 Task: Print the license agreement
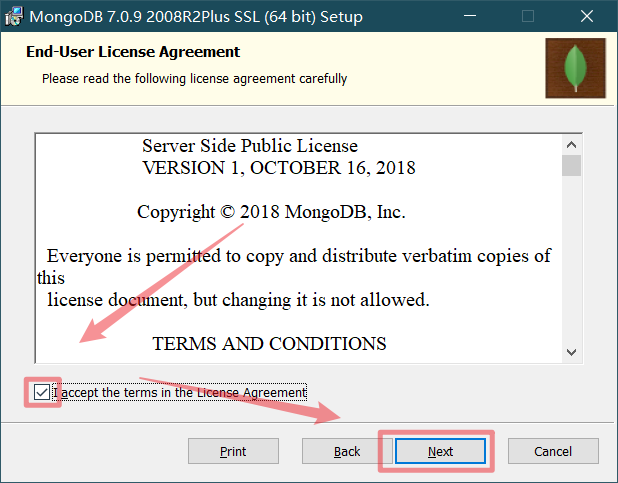click(x=233, y=451)
